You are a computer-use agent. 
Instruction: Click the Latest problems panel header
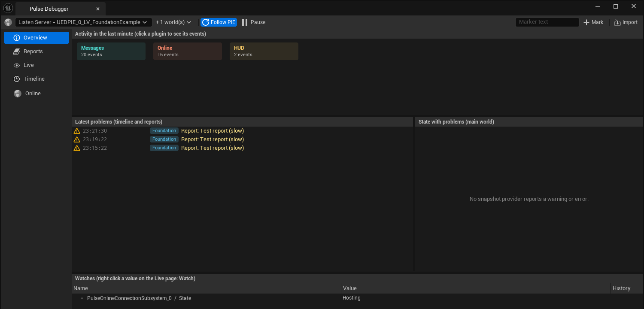[242, 122]
